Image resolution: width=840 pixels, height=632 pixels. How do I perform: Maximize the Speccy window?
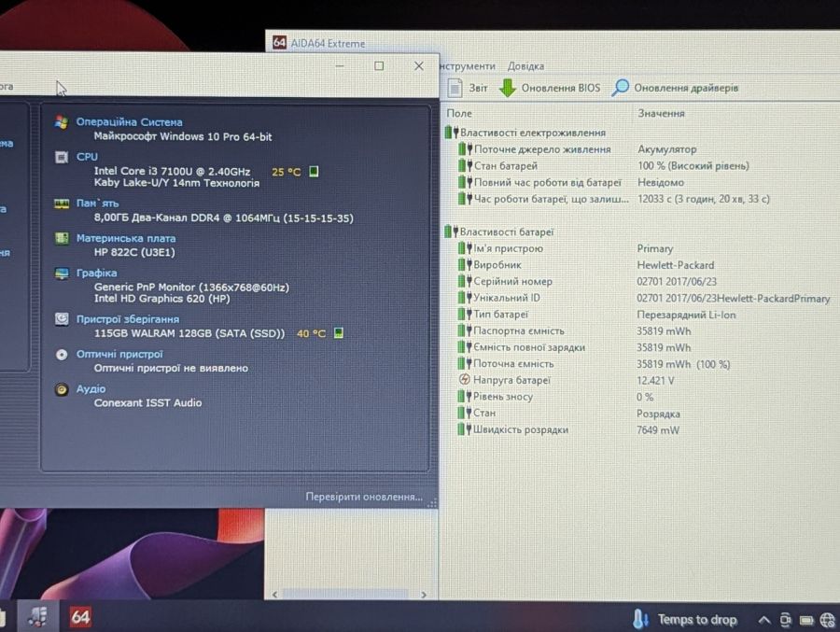point(379,66)
